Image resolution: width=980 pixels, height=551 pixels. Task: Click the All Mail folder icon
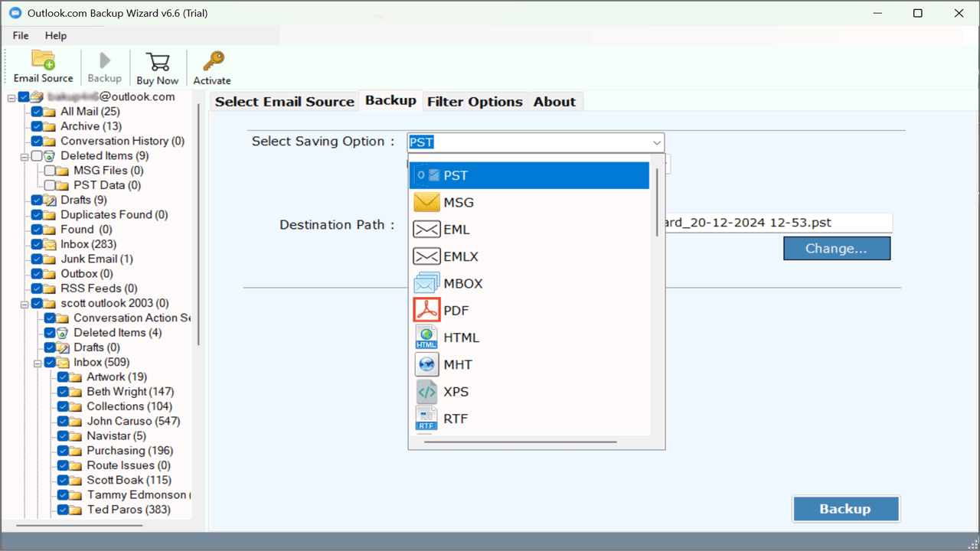51,112
